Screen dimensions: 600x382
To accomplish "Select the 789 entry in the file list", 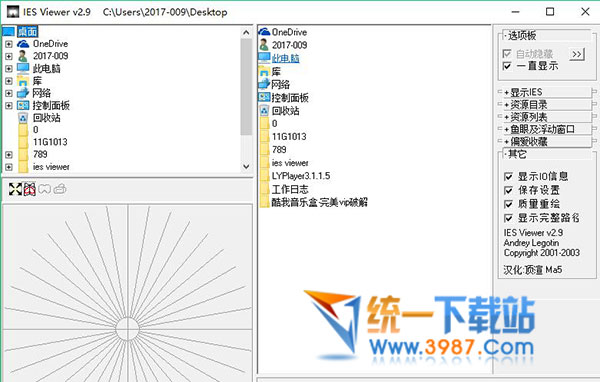I will pyautogui.click(x=279, y=150).
